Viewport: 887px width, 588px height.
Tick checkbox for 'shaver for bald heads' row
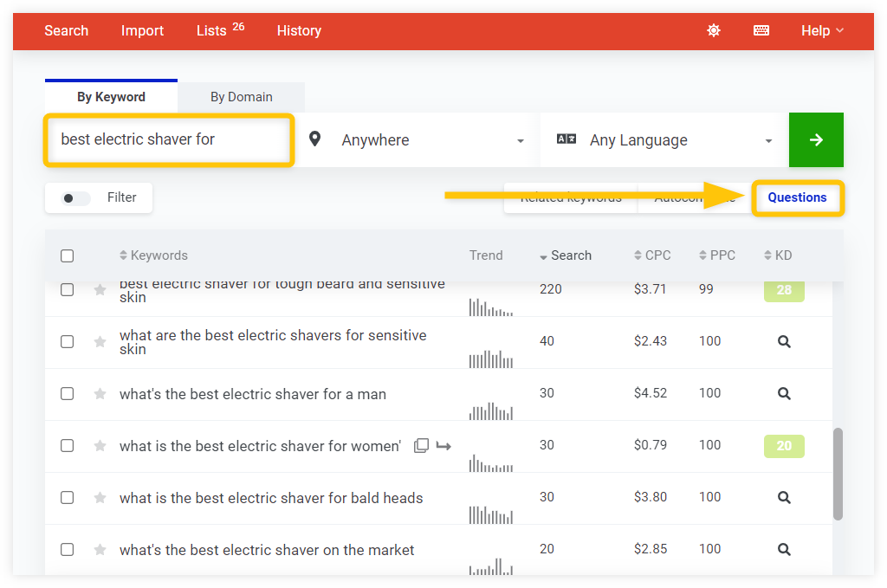click(x=68, y=498)
